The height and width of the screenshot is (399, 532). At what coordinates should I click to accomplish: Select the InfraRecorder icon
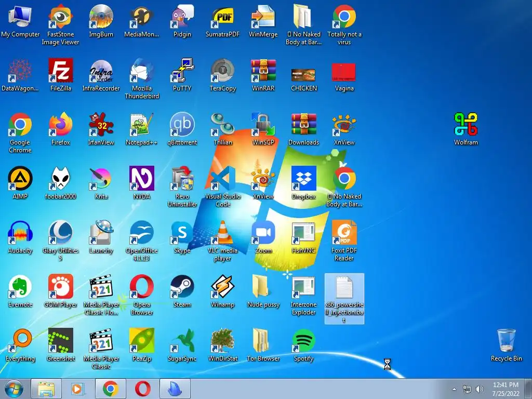point(101,75)
